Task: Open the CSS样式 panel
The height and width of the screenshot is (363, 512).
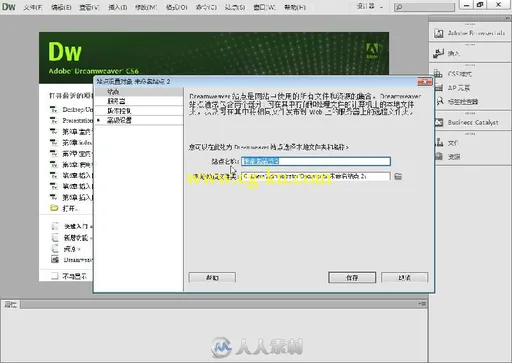Action: pyautogui.click(x=453, y=74)
